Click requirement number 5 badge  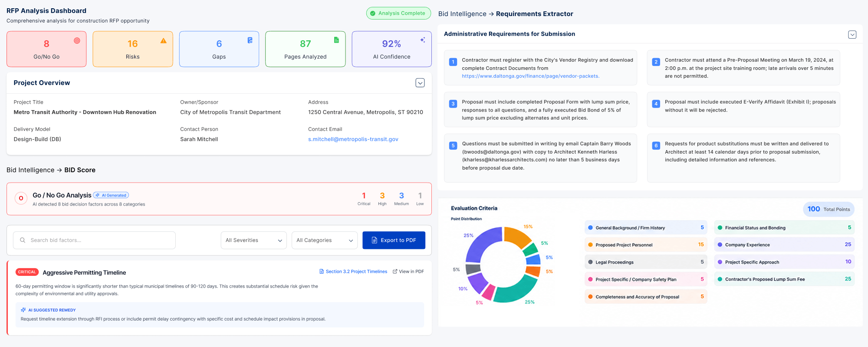[453, 146]
